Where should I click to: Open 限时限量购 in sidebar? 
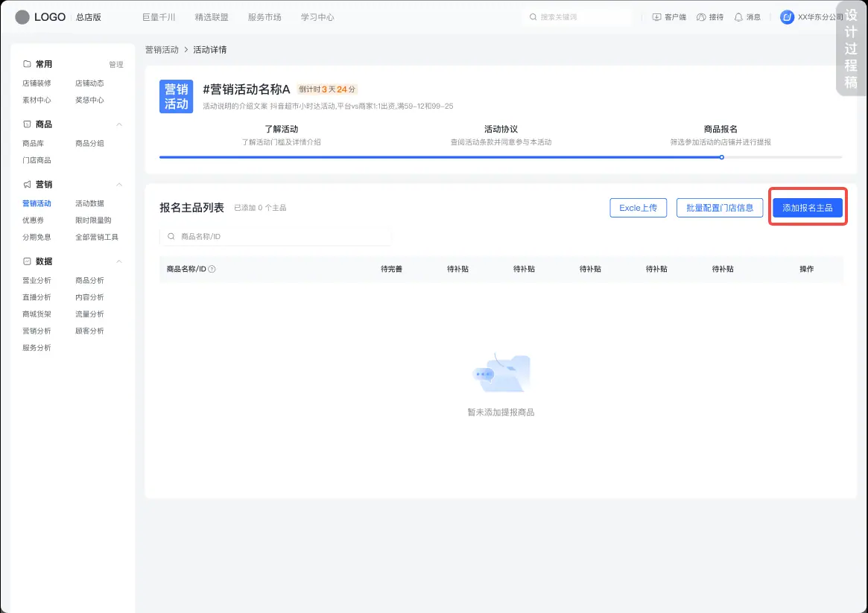tap(93, 220)
